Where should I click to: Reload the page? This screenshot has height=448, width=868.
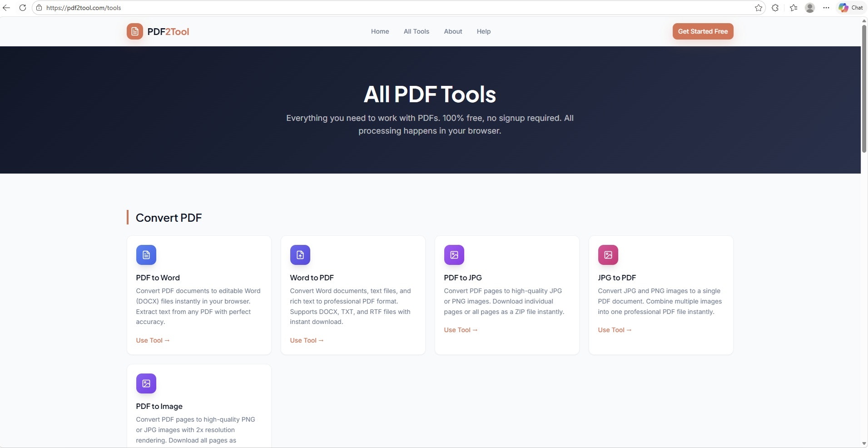pos(23,7)
